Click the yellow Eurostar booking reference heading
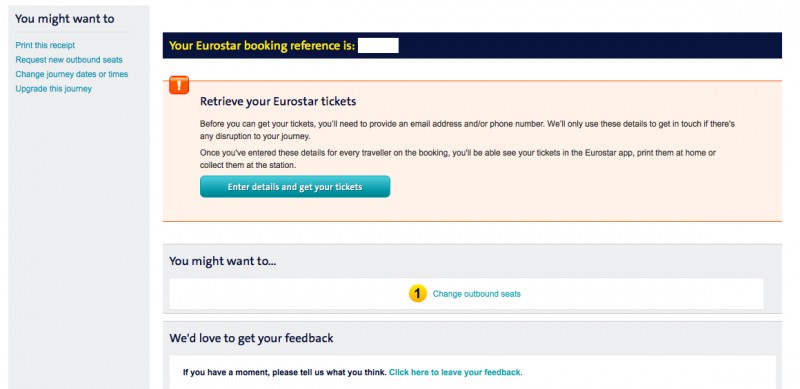 (x=262, y=45)
